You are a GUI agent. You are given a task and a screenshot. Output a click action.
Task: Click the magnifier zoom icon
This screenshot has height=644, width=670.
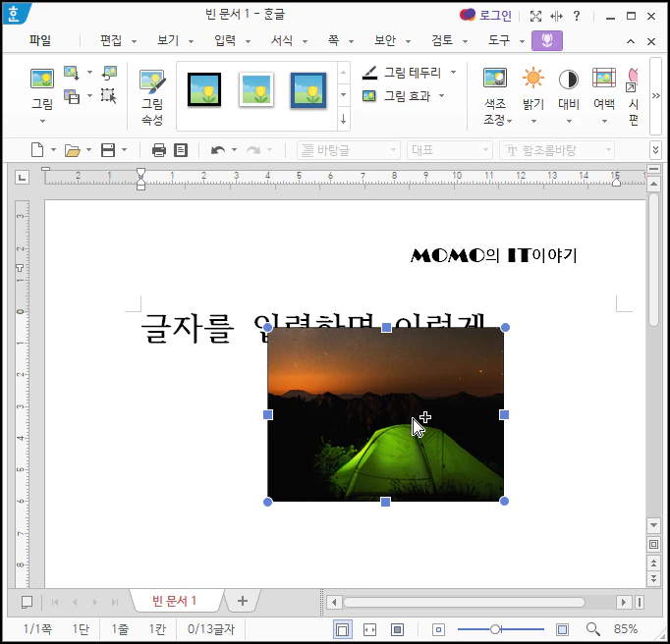click(x=592, y=629)
